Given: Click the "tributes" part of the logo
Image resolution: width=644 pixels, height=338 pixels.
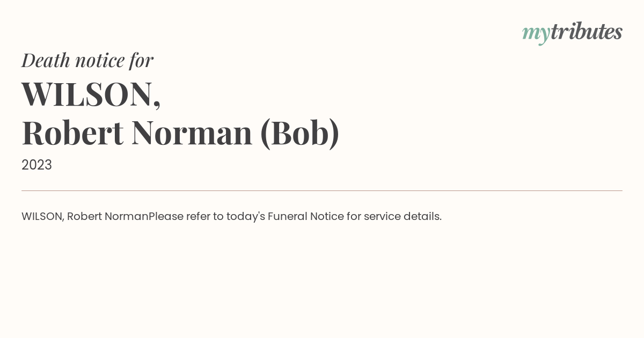Looking at the screenshot, I should pos(587,31).
